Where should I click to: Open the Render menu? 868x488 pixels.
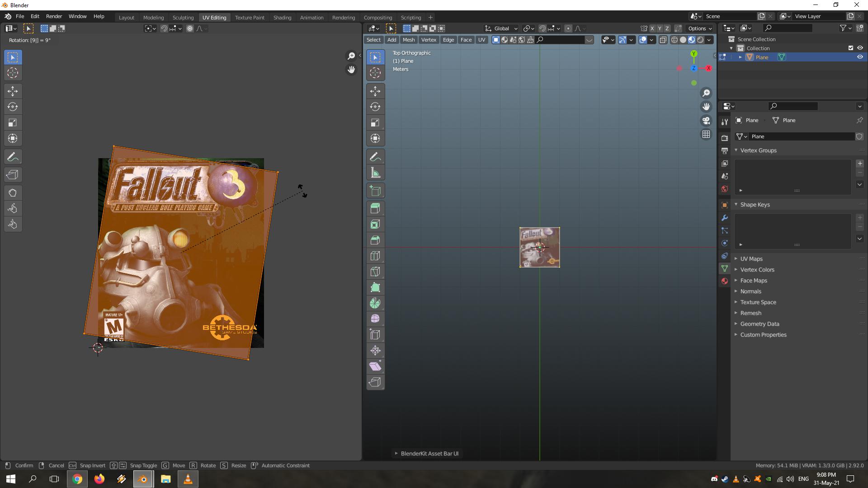[54, 16]
